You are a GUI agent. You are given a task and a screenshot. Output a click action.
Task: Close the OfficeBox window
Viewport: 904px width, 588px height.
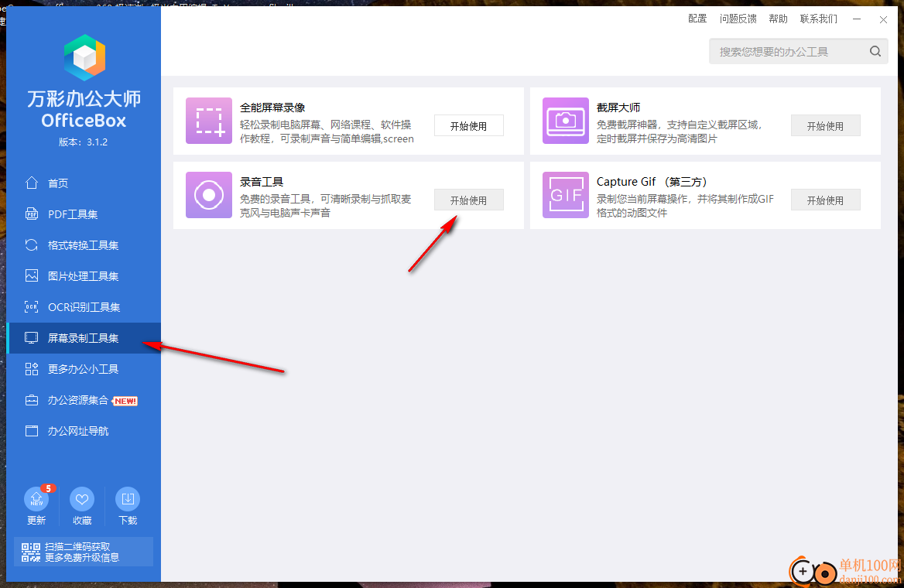tap(883, 19)
